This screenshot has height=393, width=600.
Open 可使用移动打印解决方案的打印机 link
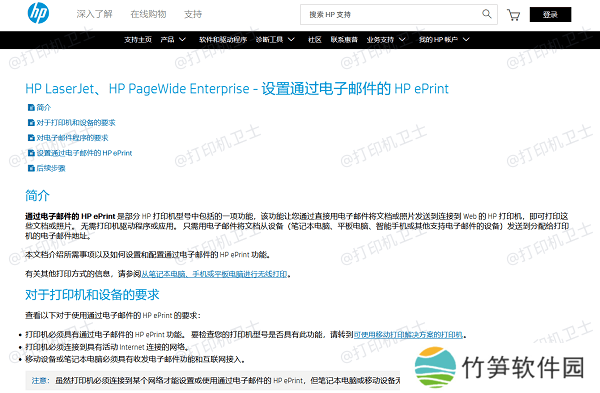click(x=408, y=335)
